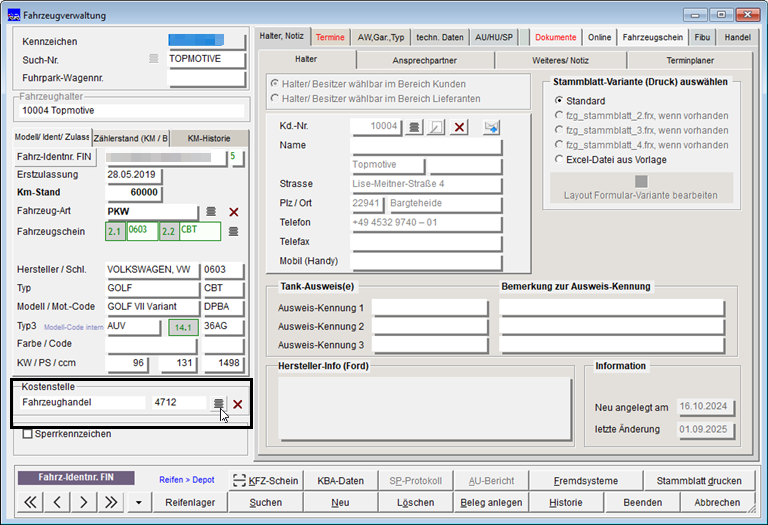Viewport: 768px width, 525px height.
Task: Open the Fibu tab
Action: click(x=702, y=37)
